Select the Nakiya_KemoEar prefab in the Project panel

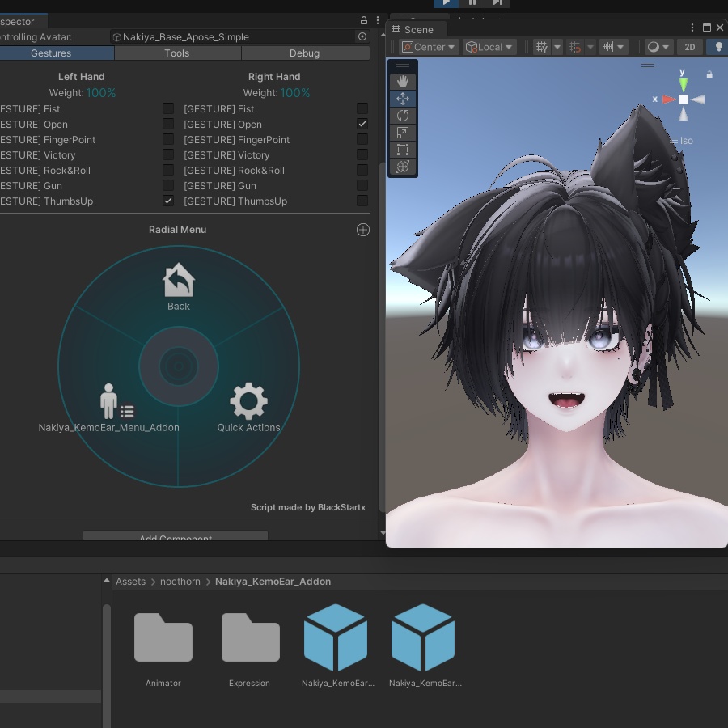(x=335, y=637)
